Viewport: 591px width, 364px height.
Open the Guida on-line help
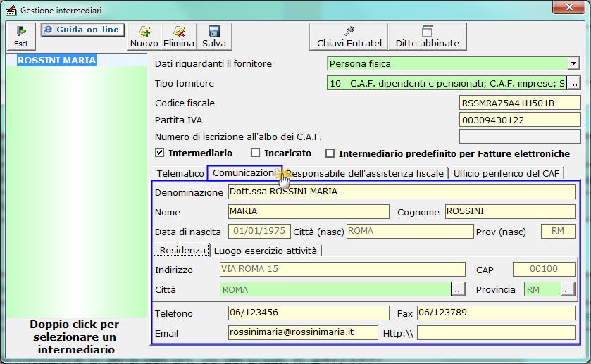tap(82, 30)
